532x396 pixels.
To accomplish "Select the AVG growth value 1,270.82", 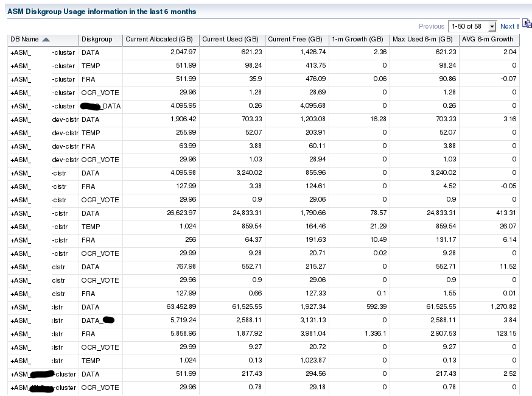I will pyautogui.click(x=503, y=306).
